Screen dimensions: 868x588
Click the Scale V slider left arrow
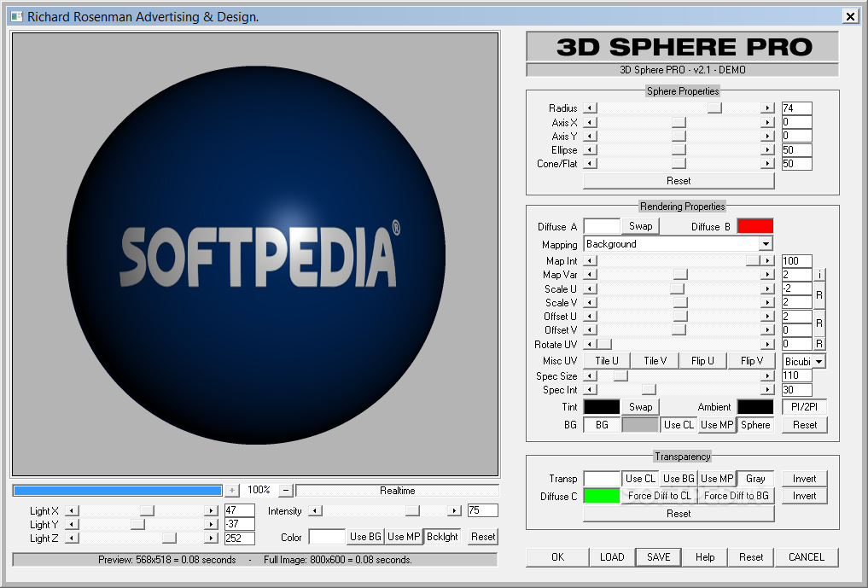[x=590, y=302]
